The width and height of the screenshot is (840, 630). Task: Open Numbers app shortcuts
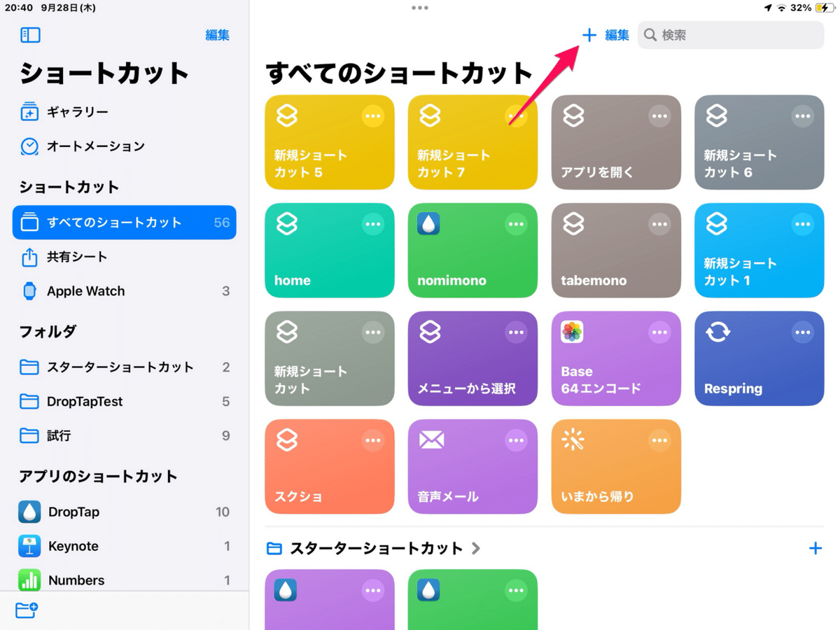125,580
